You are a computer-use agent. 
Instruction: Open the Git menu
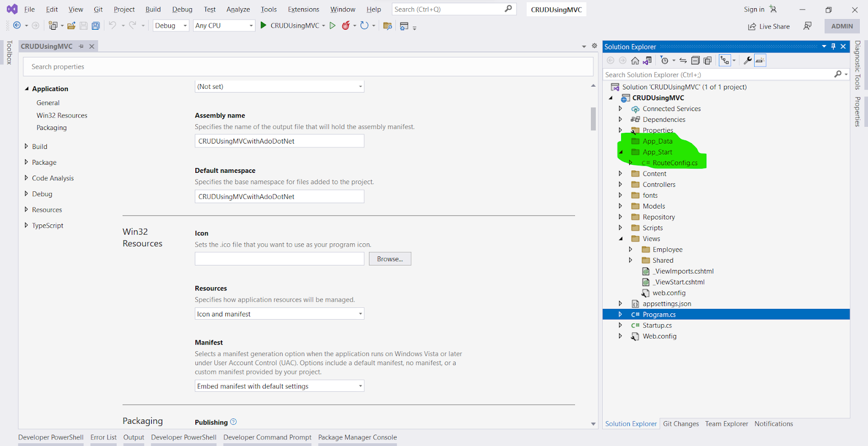(x=98, y=9)
